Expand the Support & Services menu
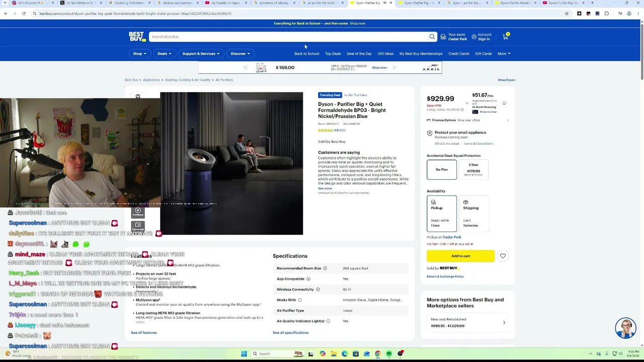This screenshot has height=362, width=644. coord(201,54)
